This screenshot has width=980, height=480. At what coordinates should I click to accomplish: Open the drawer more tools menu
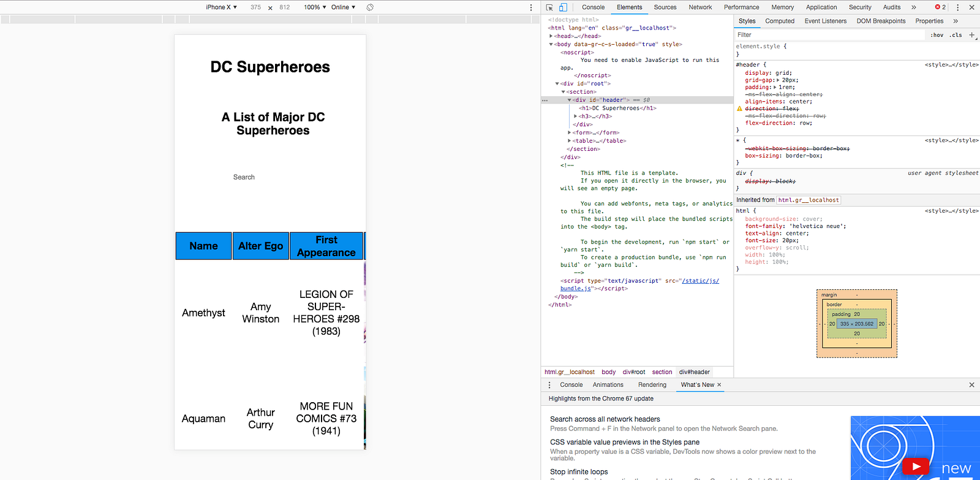click(549, 385)
